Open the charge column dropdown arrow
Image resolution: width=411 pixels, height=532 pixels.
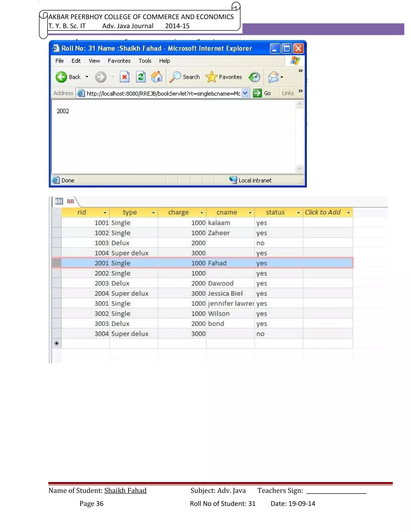tap(202, 213)
